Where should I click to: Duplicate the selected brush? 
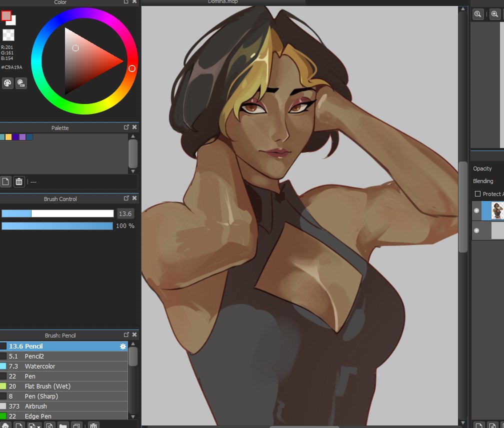tap(77, 425)
